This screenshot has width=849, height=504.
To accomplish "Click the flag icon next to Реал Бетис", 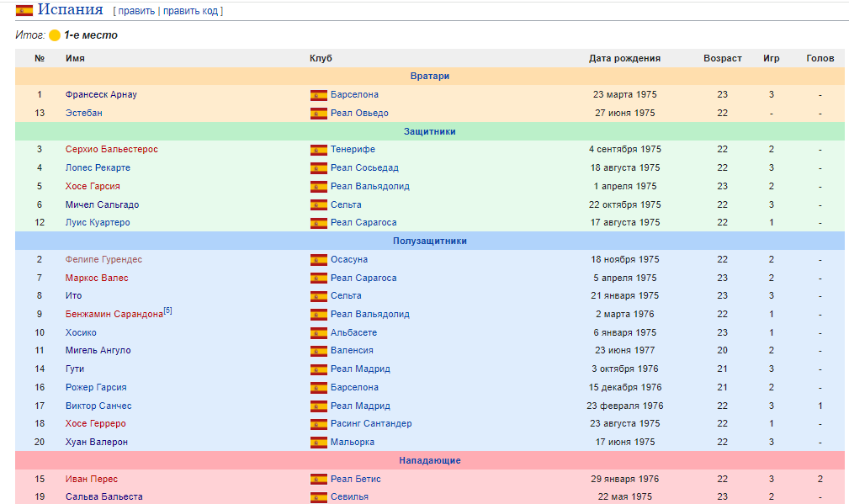I will tap(318, 479).
